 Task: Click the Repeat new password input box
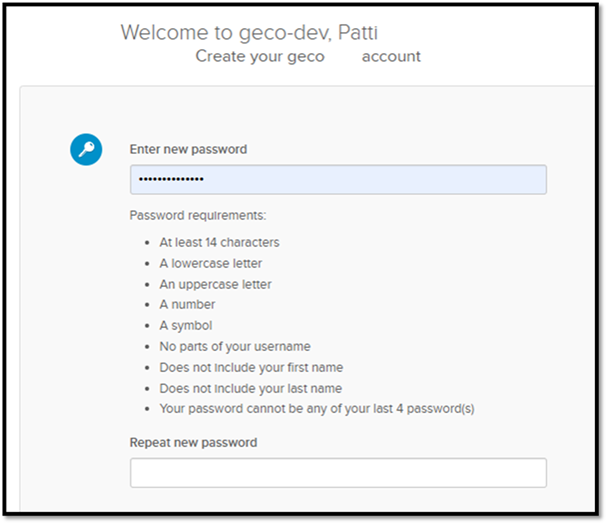[338, 472]
